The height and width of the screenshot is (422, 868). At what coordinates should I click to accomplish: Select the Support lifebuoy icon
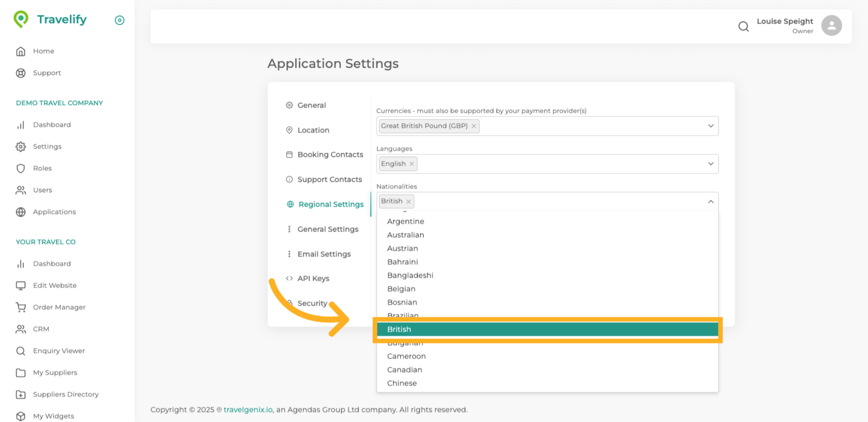click(x=21, y=73)
